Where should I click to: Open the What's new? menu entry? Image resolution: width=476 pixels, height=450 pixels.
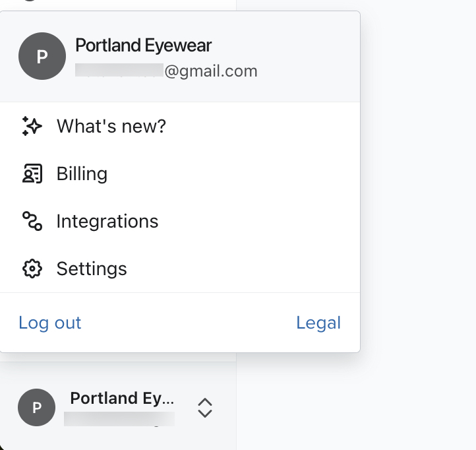(x=111, y=126)
